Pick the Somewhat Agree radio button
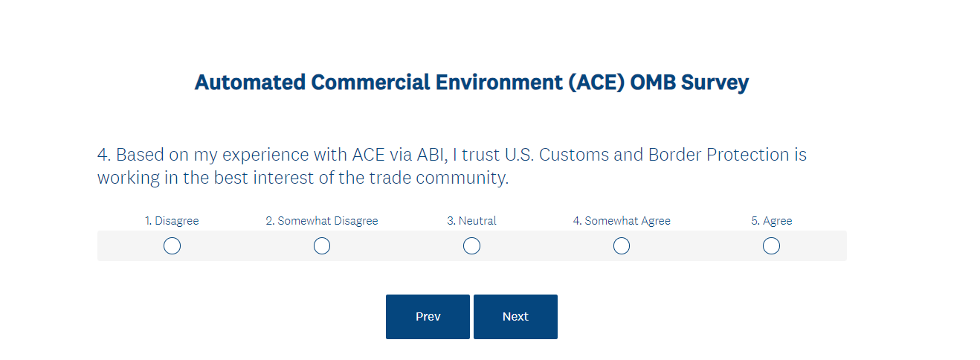The image size is (980, 360). tap(622, 245)
